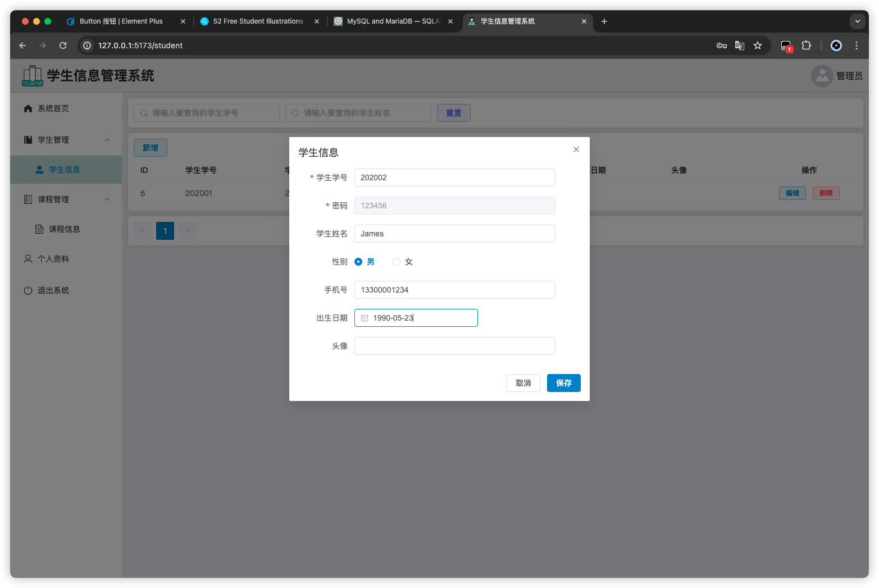Open the Chrome profile avatar
This screenshot has height=588, width=879.
tap(836, 45)
